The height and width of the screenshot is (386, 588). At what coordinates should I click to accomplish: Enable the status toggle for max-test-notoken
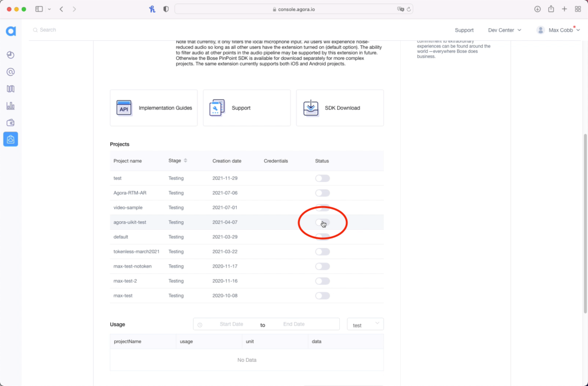pos(323,267)
